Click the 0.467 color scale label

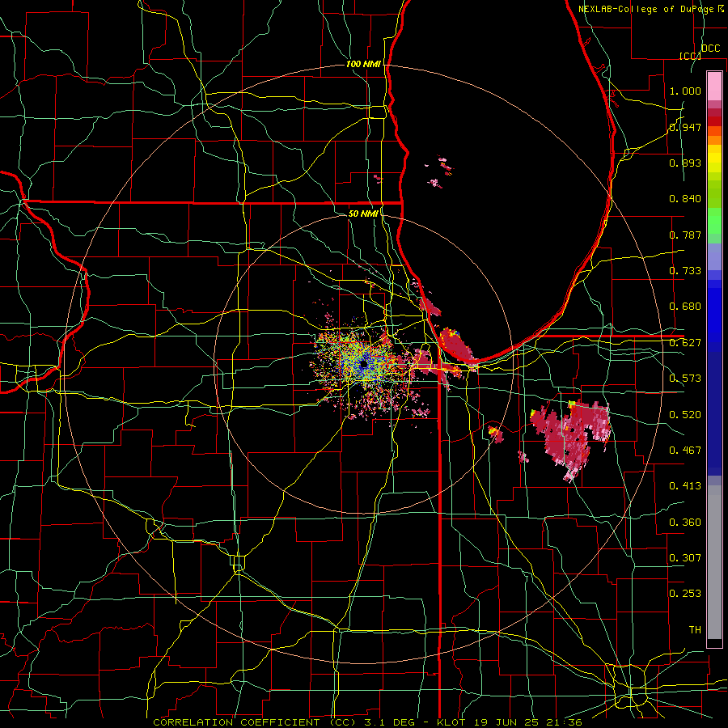(685, 450)
